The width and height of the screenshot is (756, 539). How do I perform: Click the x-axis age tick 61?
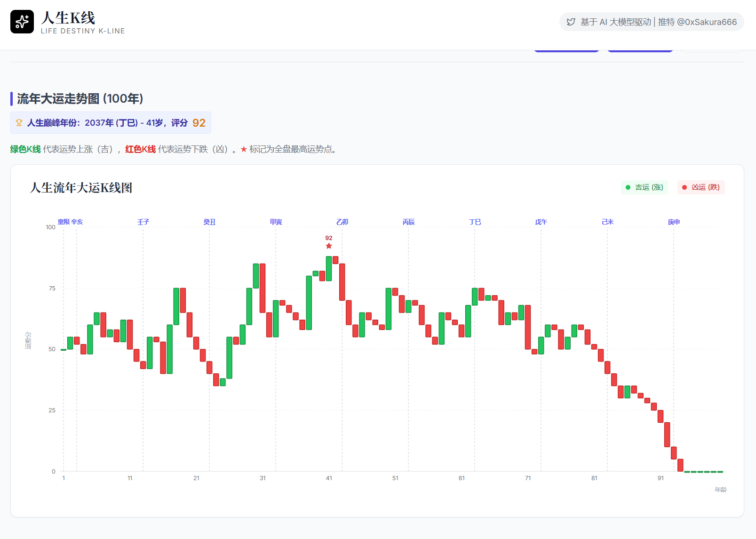pos(462,478)
